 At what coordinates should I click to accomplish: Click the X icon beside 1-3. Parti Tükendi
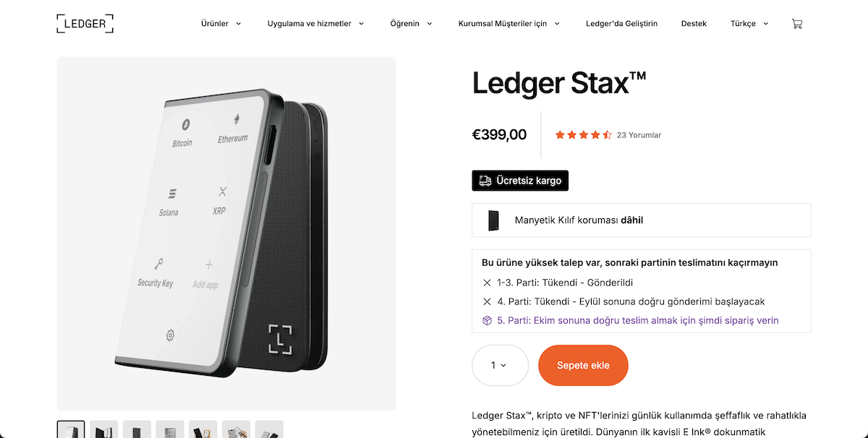tap(486, 283)
